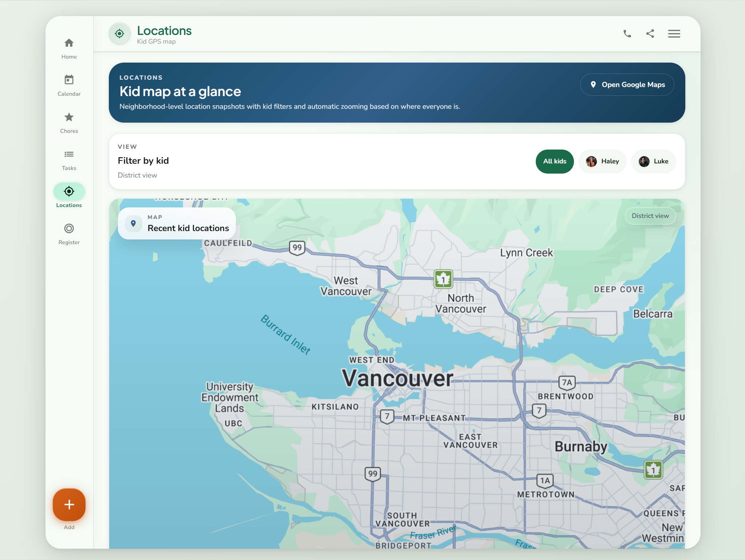Click the Vancouver label on the map

pyautogui.click(x=398, y=378)
